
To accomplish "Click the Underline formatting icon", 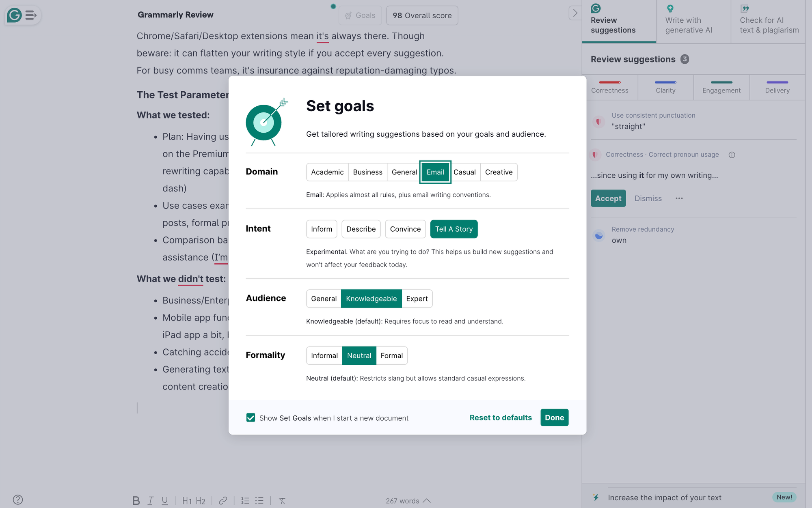I will tap(164, 501).
